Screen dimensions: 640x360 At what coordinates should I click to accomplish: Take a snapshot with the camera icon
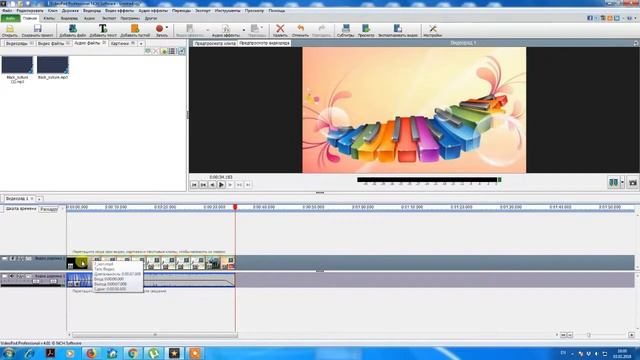click(x=633, y=182)
